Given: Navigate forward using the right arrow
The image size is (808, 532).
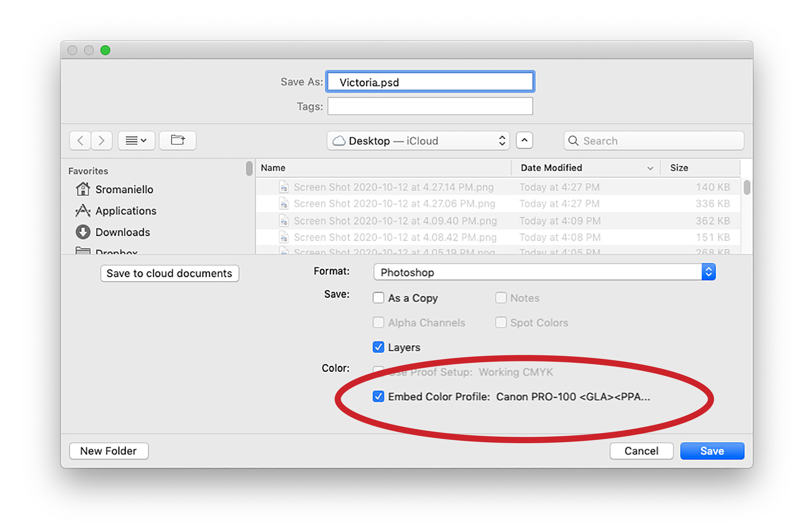Looking at the screenshot, I should [101, 140].
